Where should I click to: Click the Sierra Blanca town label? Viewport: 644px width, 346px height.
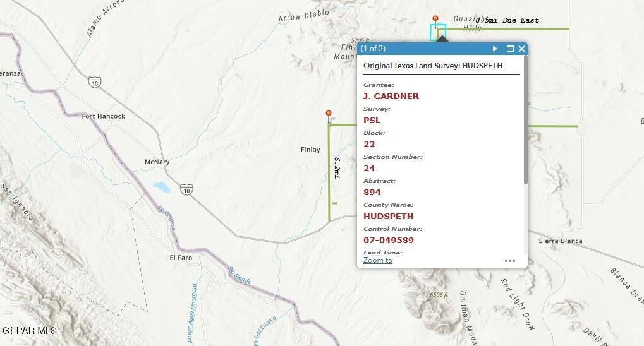tap(561, 241)
